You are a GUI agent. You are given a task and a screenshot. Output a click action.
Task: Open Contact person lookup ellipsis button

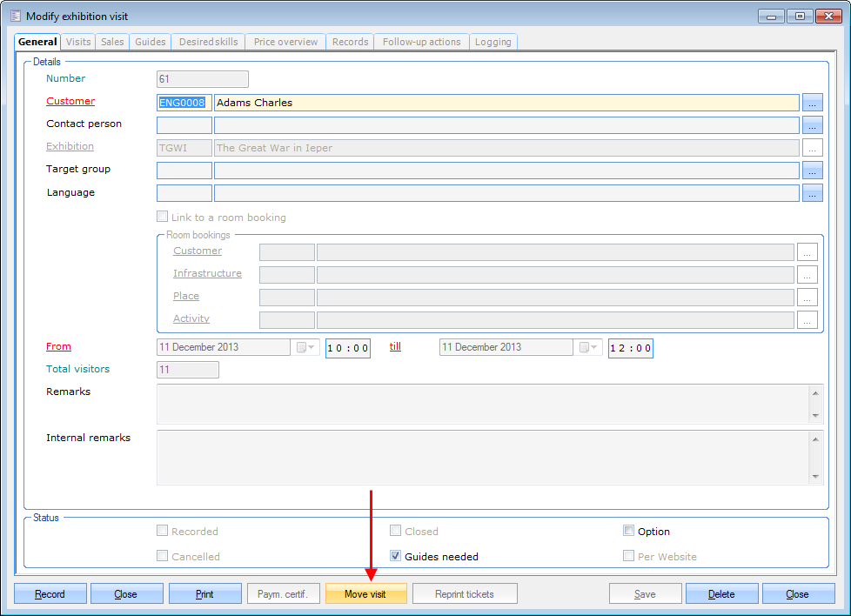[x=812, y=125]
